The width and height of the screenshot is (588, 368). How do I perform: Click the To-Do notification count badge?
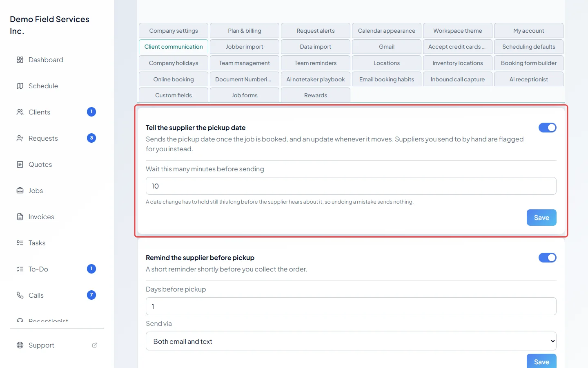91,269
